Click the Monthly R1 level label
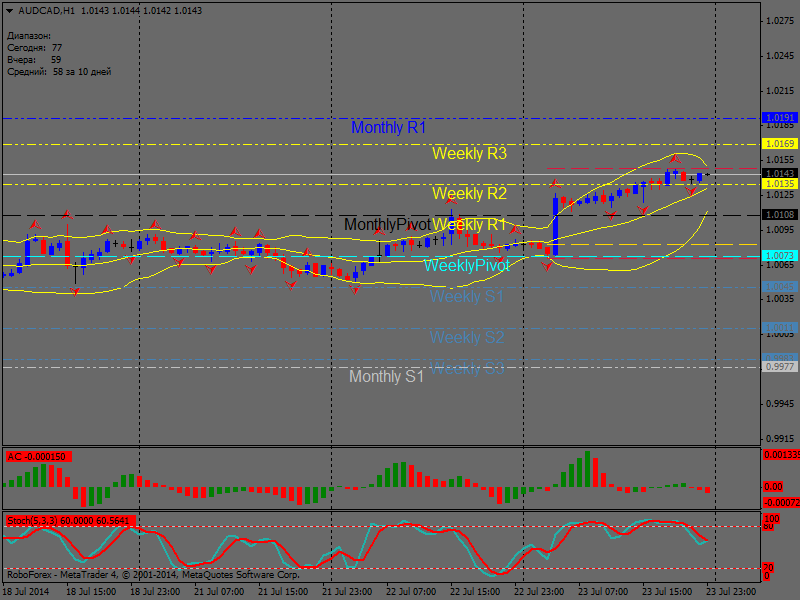This screenshot has width=800, height=600. click(x=388, y=128)
